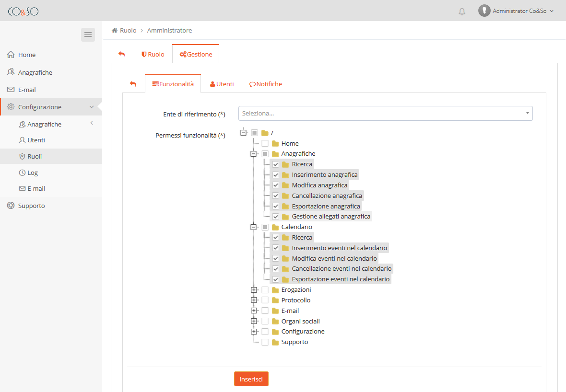Select Ricerca label under Calendario
This screenshot has height=392, width=566.
302,237
